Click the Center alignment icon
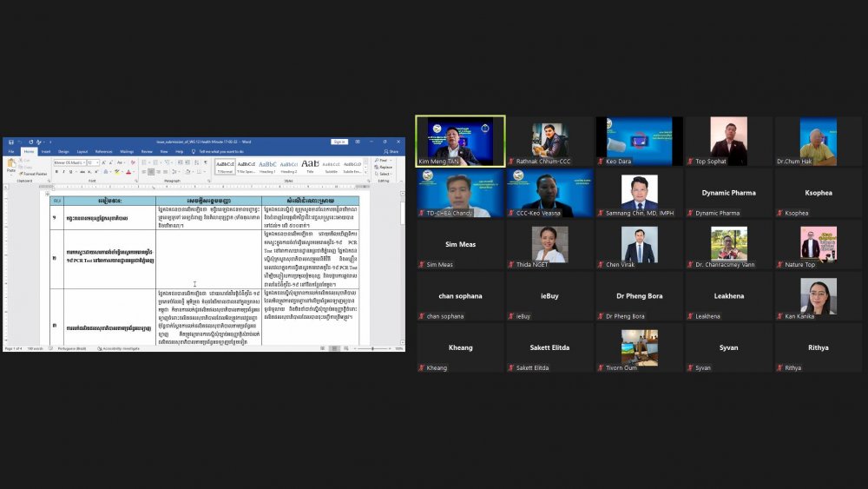The width and height of the screenshot is (868, 489). tap(150, 172)
